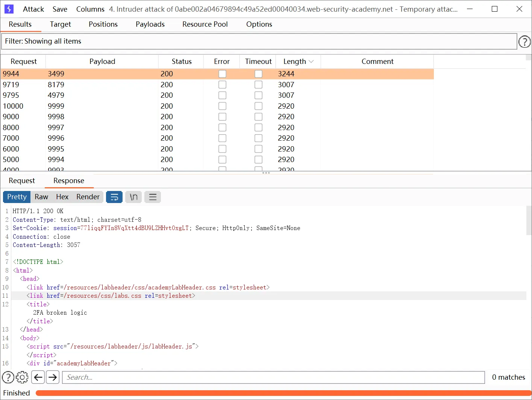Select the row with payload 9995
Image resolution: width=532 pixels, height=400 pixels.
pyautogui.click(x=217, y=149)
